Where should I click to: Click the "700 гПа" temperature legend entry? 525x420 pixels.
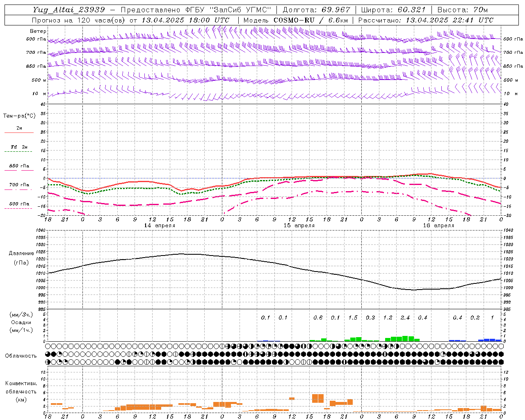point(19,185)
